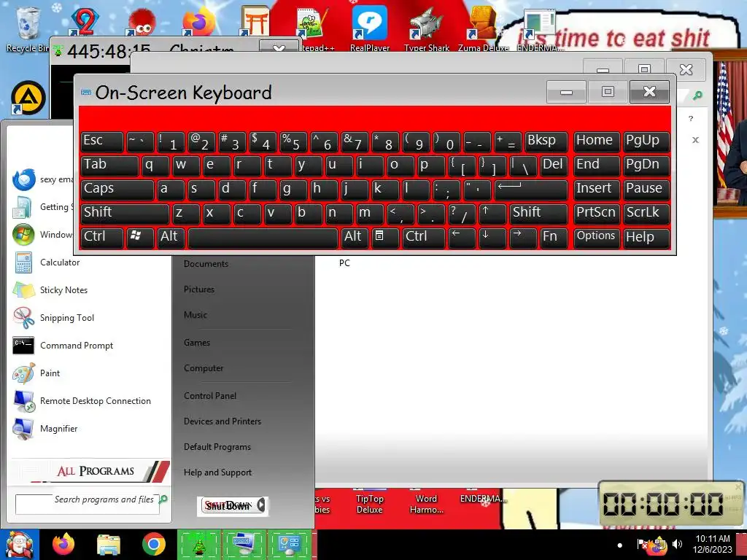Click Shut Down button

[x=228, y=506]
